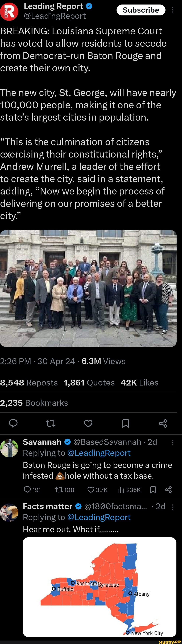Repost the Leading Report tweet
Viewport: 182px width, 644px height.
point(51,423)
